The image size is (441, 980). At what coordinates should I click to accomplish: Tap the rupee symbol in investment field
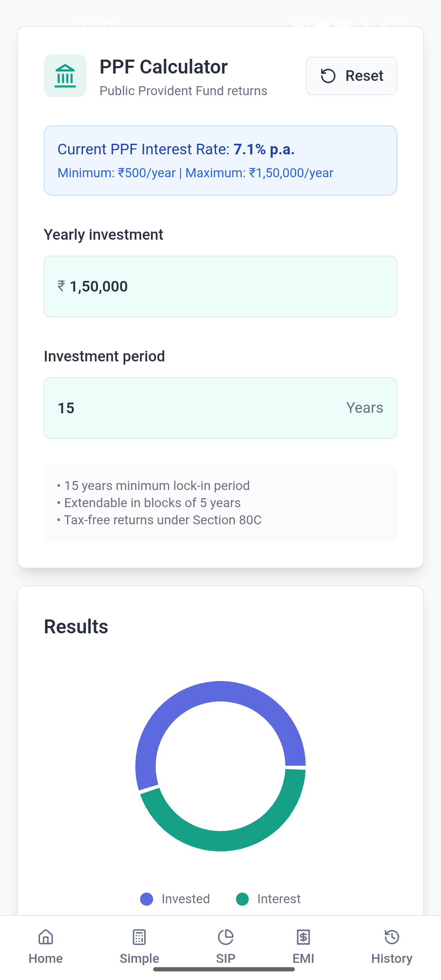[61, 286]
